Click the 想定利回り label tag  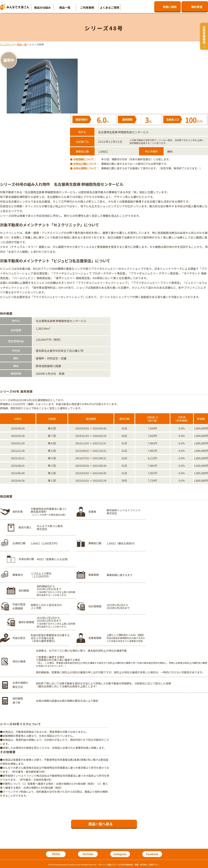point(82,120)
